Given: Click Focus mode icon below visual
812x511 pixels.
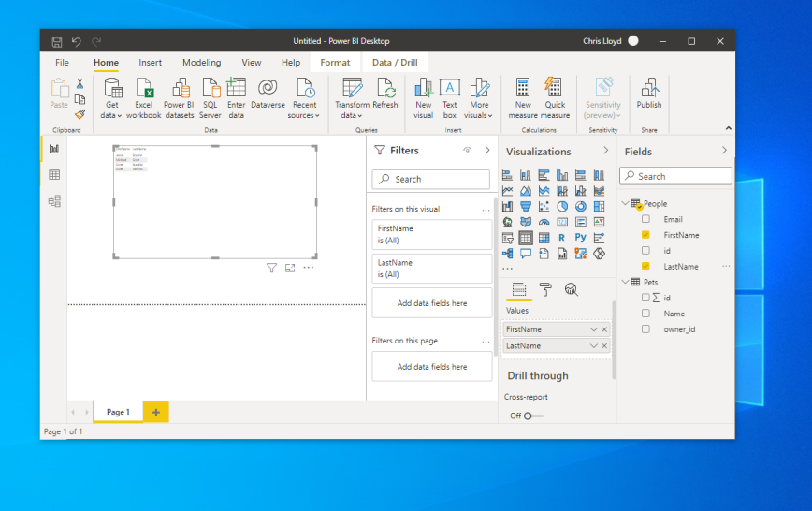Looking at the screenshot, I should click(290, 268).
